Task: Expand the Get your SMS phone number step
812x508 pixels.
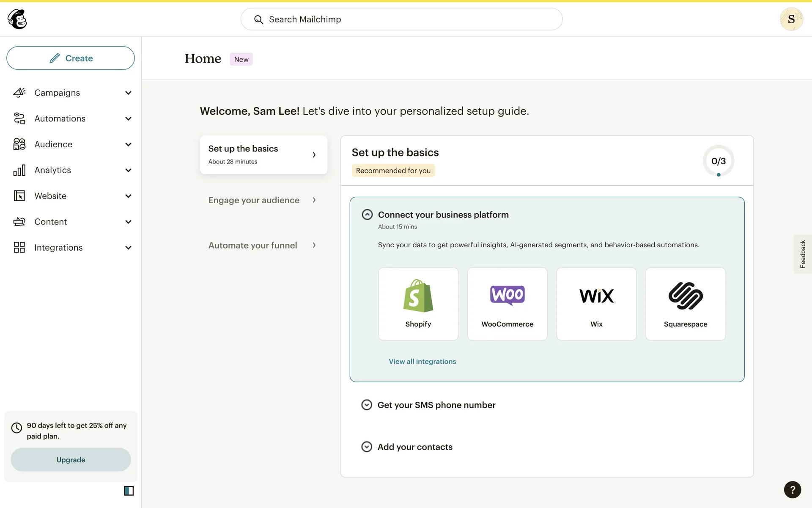Action: [x=367, y=405]
